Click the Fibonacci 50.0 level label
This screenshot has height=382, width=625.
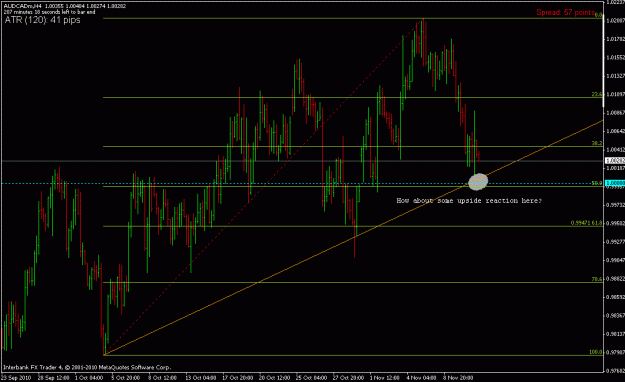coord(597,183)
